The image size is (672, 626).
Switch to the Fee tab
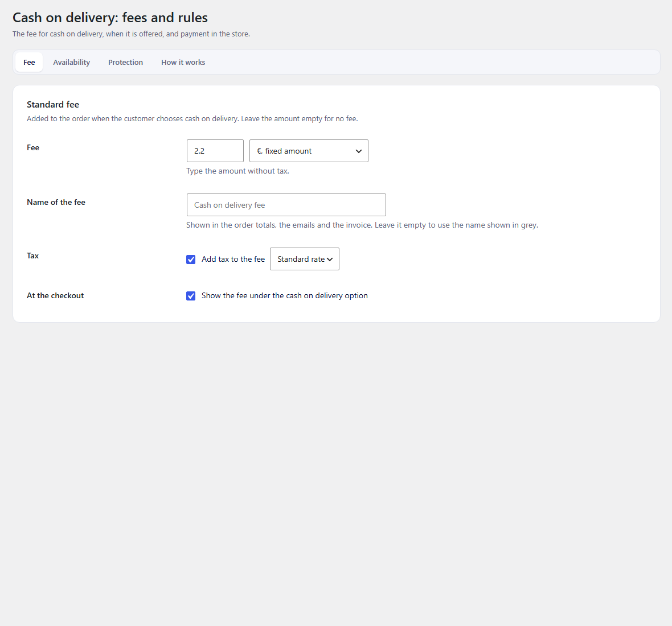[x=29, y=62]
